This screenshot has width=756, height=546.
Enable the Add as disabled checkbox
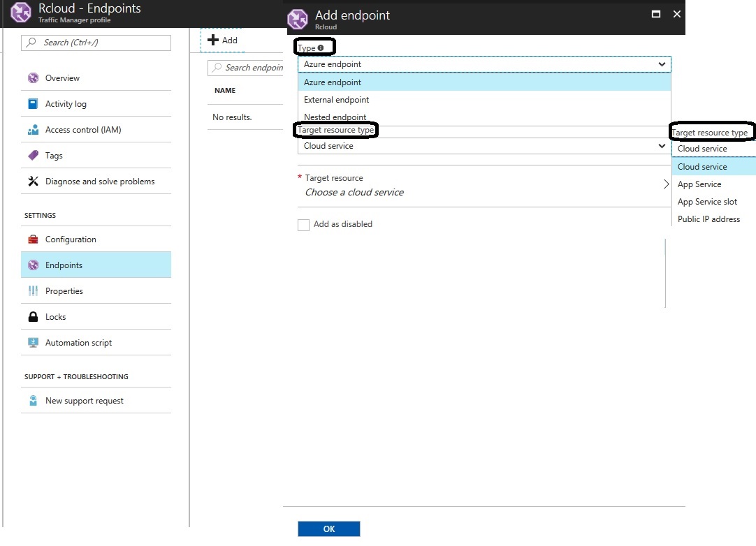tap(303, 225)
